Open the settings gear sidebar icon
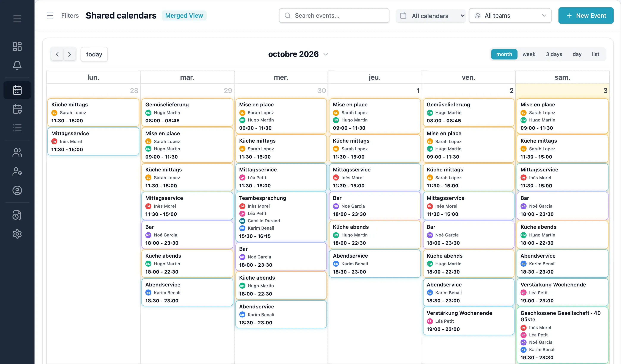This screenshot has width=621, height=364. coord(17,234)
